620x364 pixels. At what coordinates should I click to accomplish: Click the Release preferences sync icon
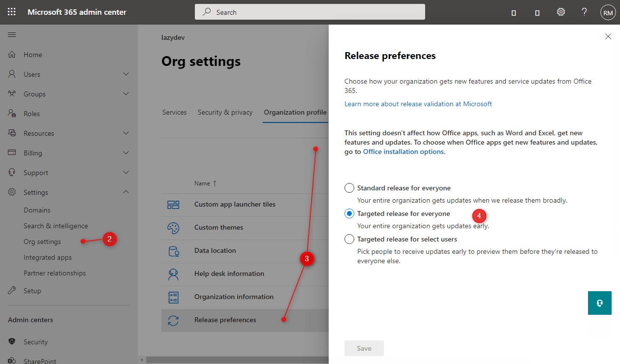[x=173, y=320]
